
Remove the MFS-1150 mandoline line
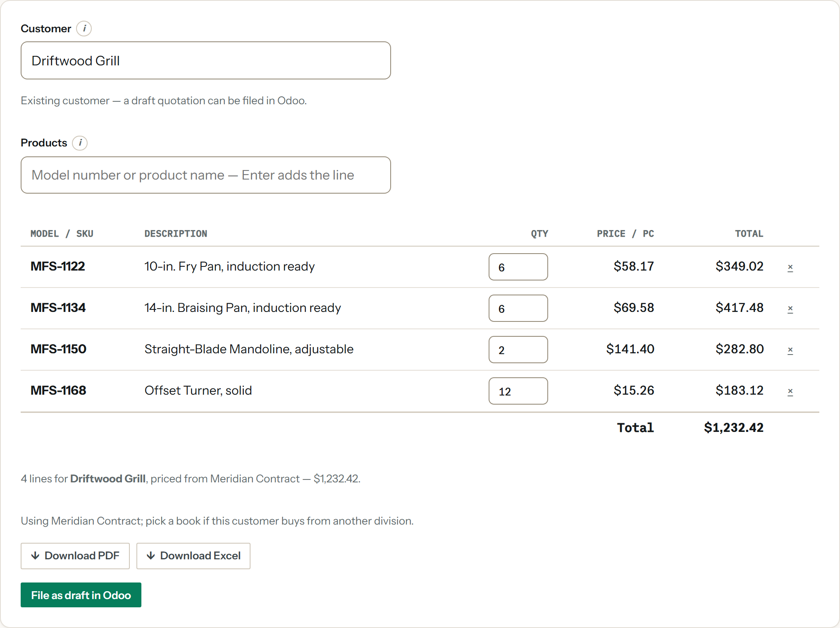pyautogui.click(x=790, y=350)
